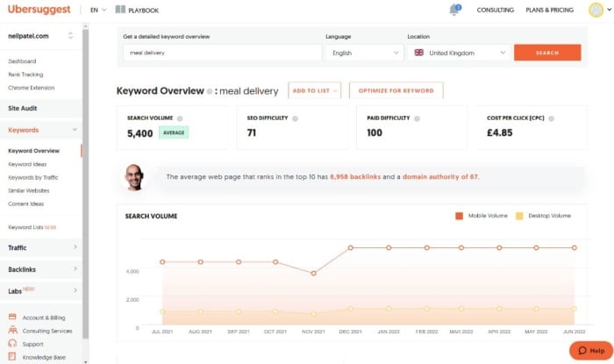Click the NOV 2021 mobile volume data point
Image resolution: width=614 pixels, height=364 pixels.
pyautogui.click(x=314, y=273)
